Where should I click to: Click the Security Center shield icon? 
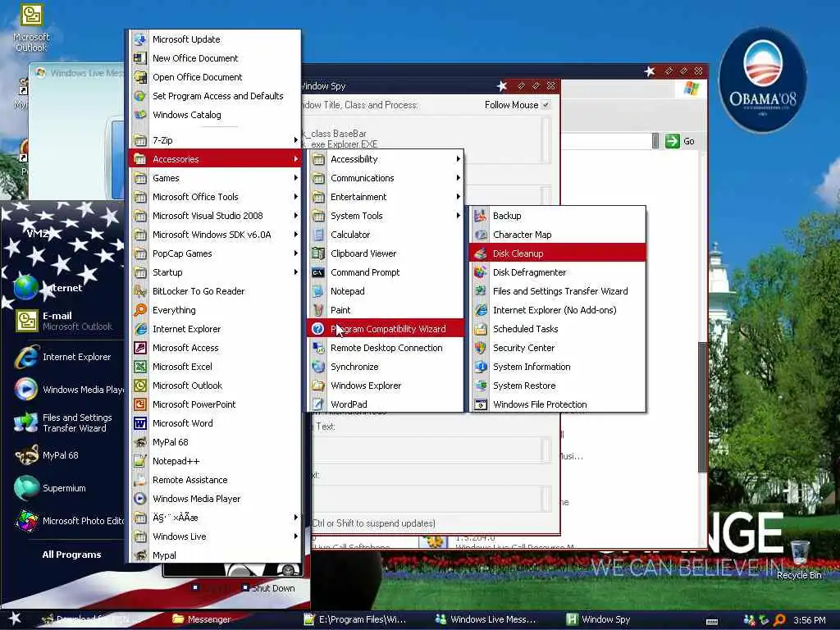tap(481, 348)
